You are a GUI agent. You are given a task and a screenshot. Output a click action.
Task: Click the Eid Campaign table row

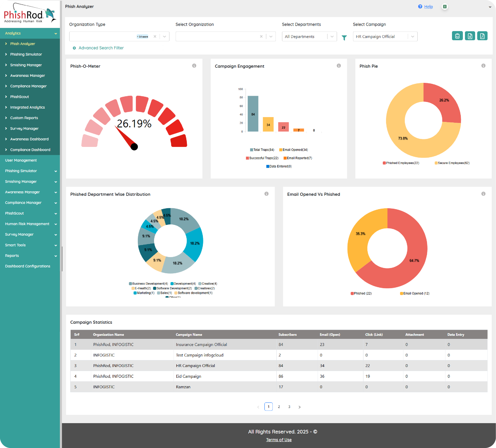point(188,376)
